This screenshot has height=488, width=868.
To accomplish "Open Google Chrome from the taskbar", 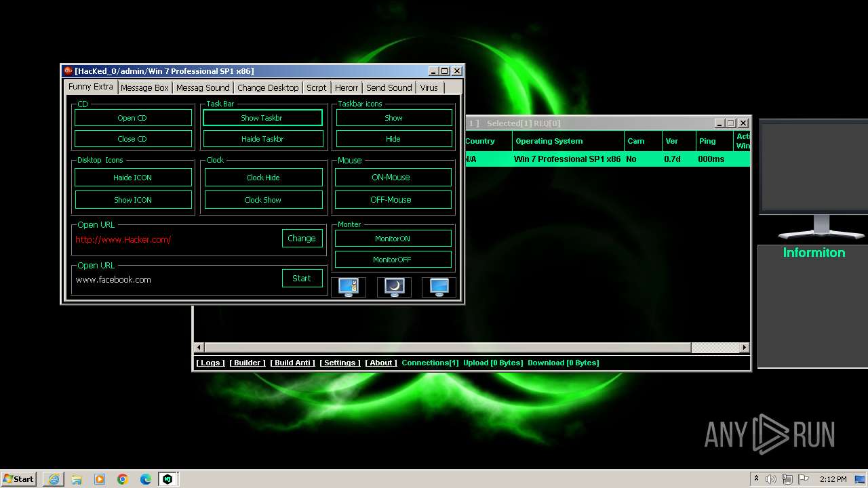I will (x=123, y=479).
